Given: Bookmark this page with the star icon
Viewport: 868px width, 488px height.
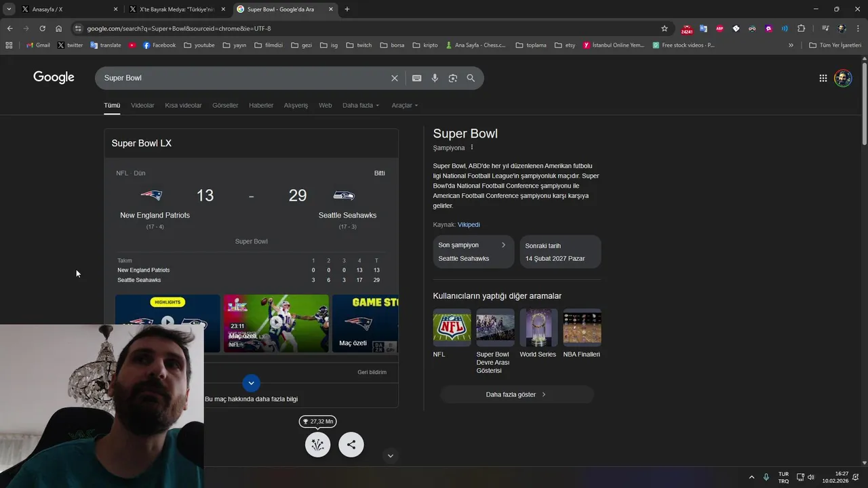Looking at the screenshot, I should (x=665, y=28).
